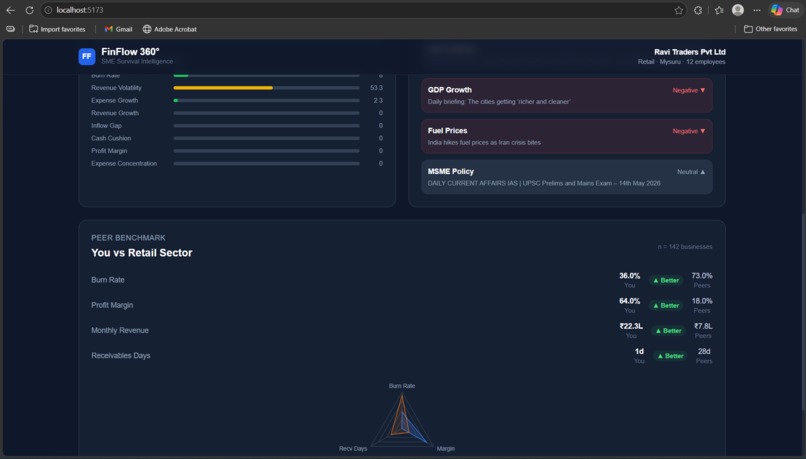Viewport: 806px width, 459px height.
Task: Click the FF FinFlow logo icon
Action: point(87,56)
